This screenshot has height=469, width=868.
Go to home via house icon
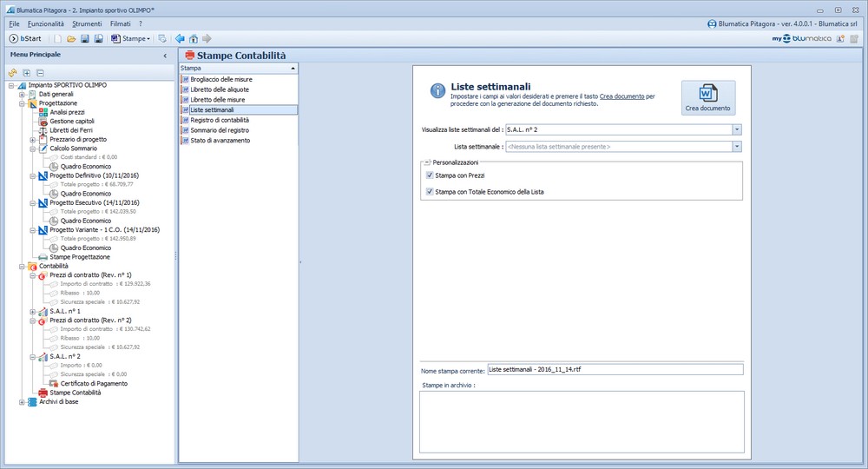(194, 39)
